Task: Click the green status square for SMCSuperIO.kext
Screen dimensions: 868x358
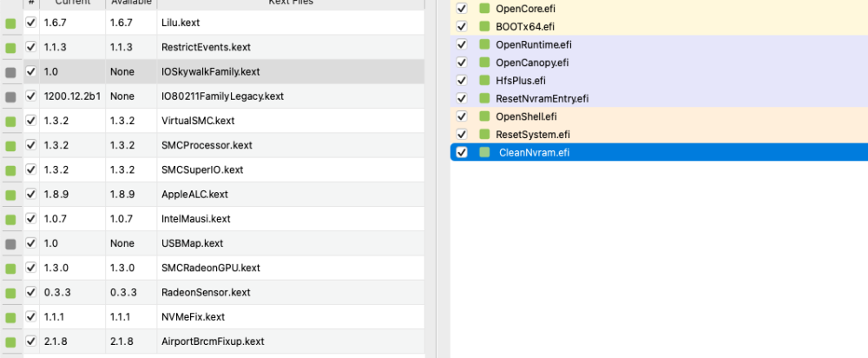Action: [x=10, y=170]
